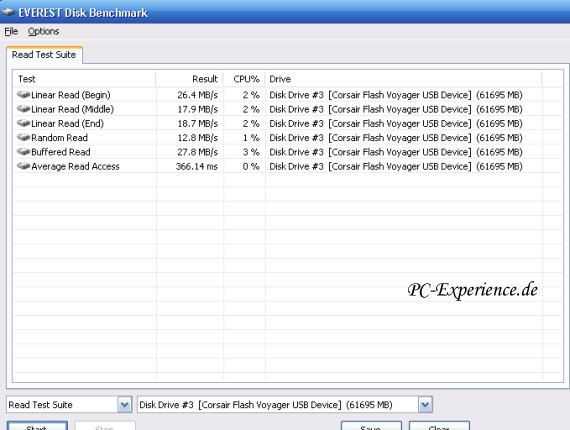Expand the Read Test Suite dropdown arrow
Screen dimensions: 570x430
click(124, 405)
